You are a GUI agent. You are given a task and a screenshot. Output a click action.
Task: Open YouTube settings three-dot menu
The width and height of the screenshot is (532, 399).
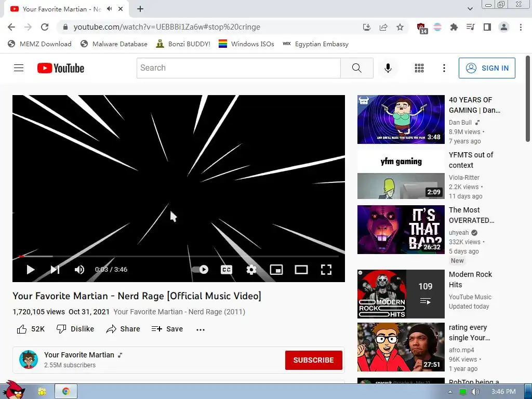point(444,68)
